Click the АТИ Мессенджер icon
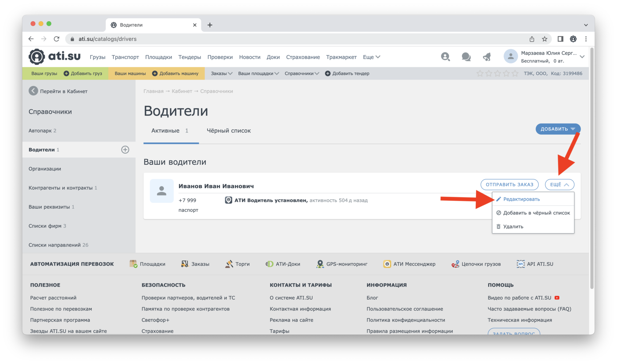This screenshot has width=617, height=364. (387, 264)
